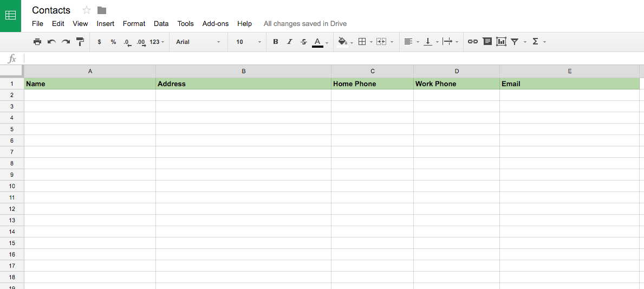Format as currency with dollar button

point(100,42)
